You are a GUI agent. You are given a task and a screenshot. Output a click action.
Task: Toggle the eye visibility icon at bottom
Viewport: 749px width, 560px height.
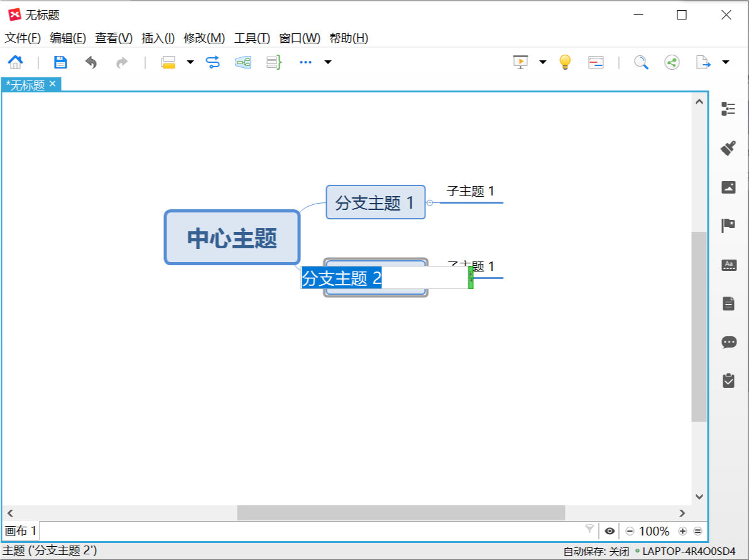click(x=610, y=531)
